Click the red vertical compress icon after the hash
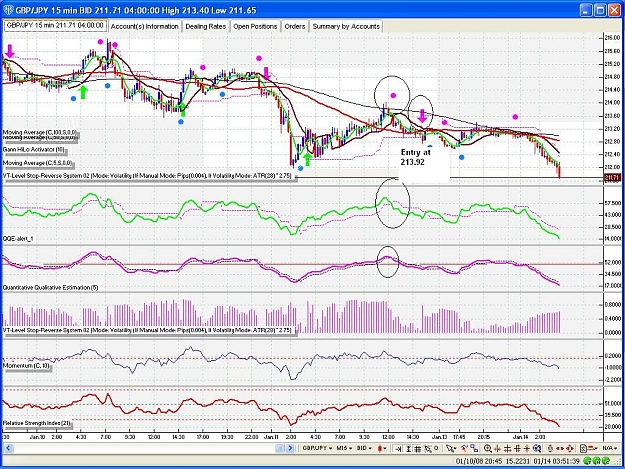Viewport: 625px width, 469px height. [527, 449]
